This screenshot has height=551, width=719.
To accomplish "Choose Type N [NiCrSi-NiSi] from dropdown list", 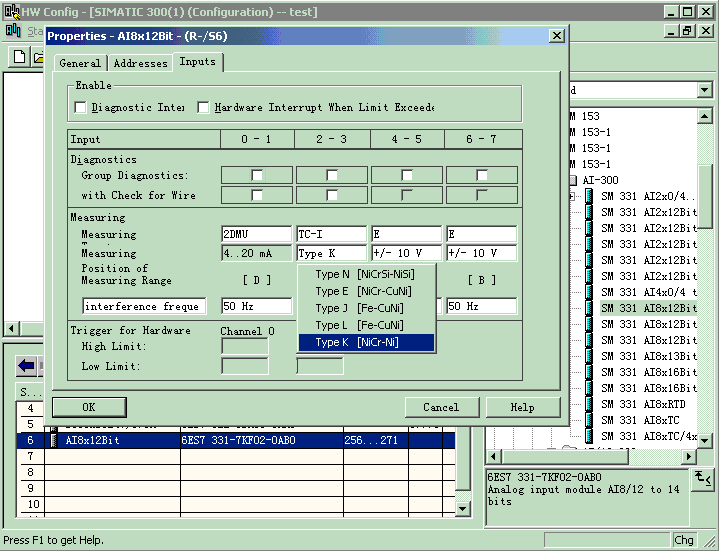I will [365, 274].
